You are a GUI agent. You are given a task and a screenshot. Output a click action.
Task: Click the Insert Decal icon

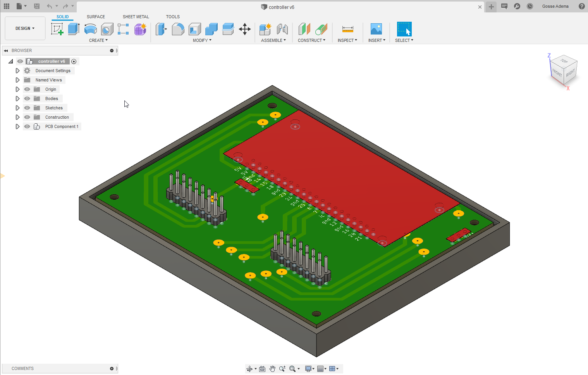[376, 29]
